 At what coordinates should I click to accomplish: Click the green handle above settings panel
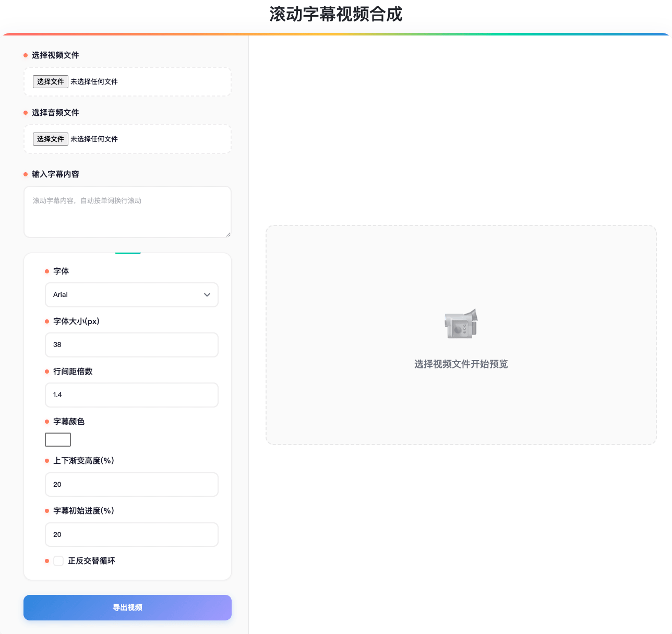128,253
